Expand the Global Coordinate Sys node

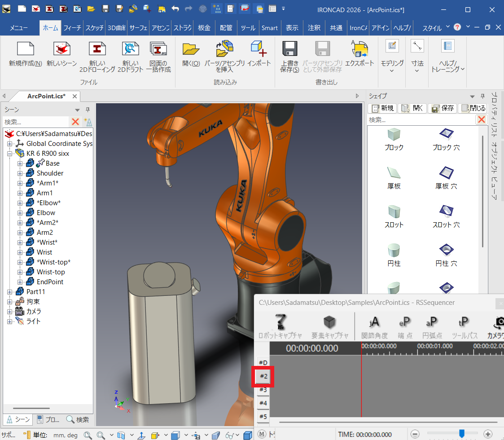pos(9,144)
